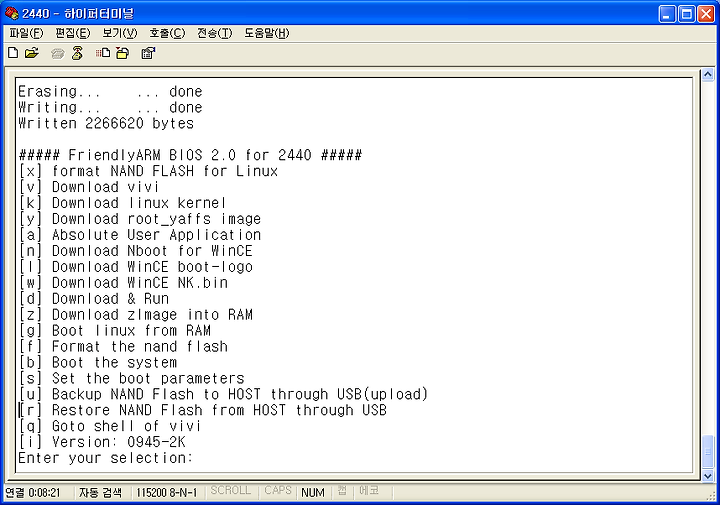This screenshot has width=720, height=505.
Task: Click the connection time '연결 0:08:21' status
Action: point(33,493)
